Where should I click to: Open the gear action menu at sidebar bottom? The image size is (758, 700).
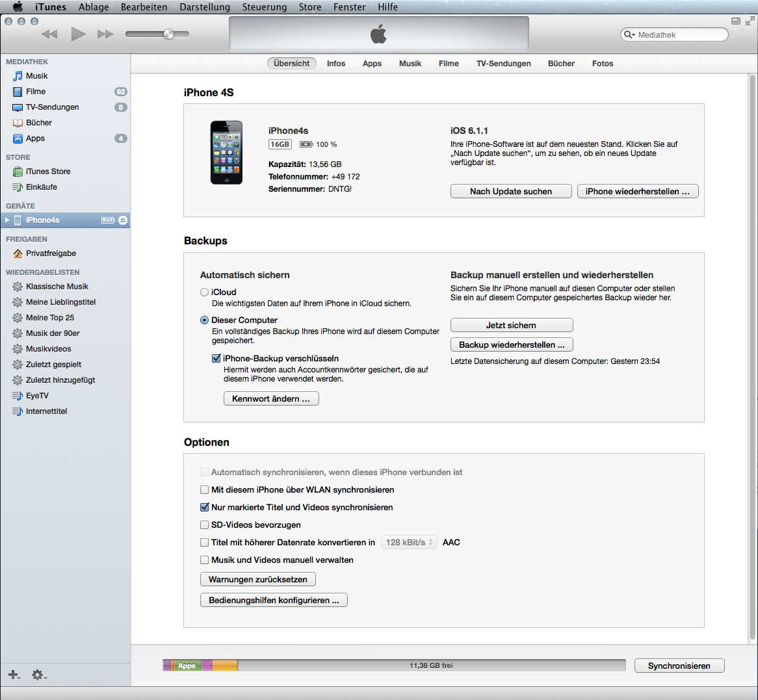pos(38,675)
